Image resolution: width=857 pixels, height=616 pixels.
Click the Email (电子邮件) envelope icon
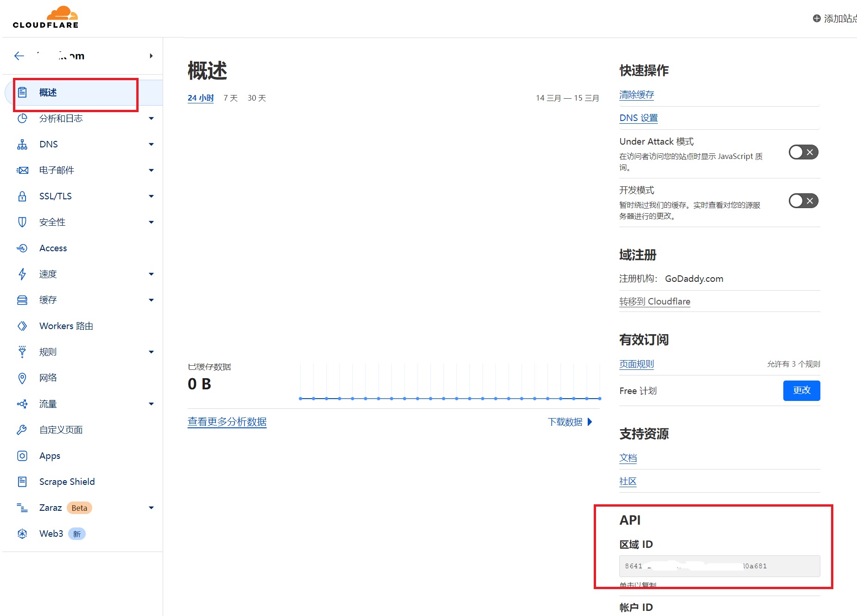pyautogui.click(x=22, y=170)
